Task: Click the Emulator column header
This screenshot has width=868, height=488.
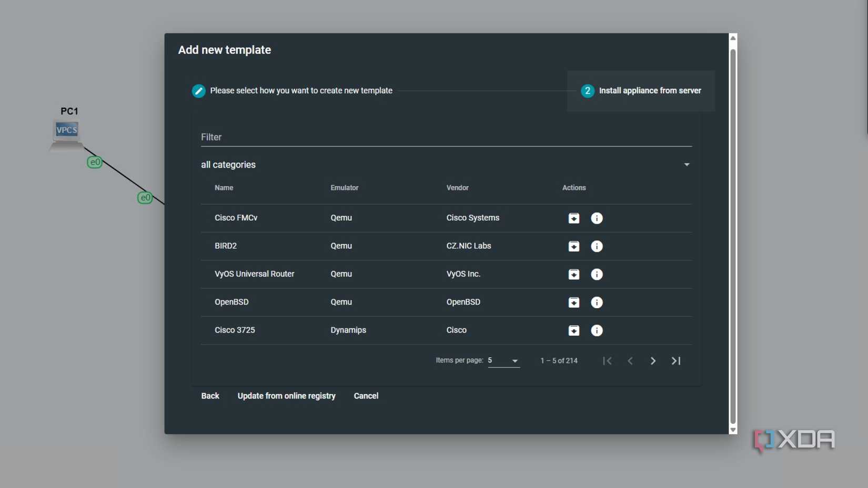Action: pos(345,188)
